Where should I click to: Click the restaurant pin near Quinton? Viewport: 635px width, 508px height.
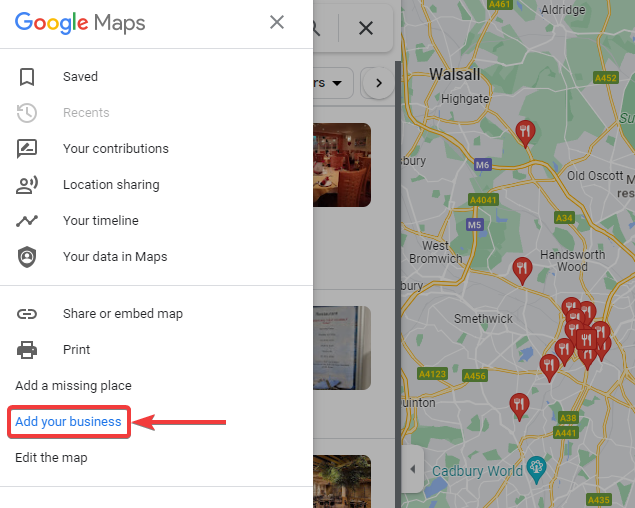(x=519, y=406)
